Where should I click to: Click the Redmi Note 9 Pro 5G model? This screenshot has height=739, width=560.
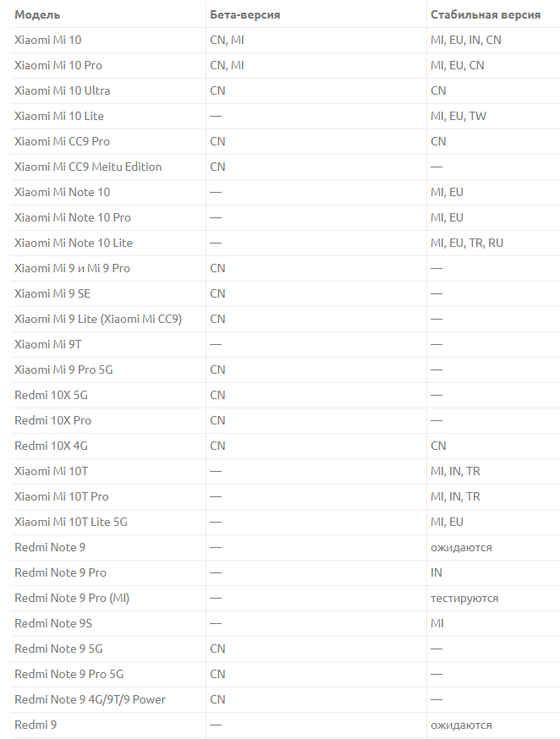click(x=69, y=674)
